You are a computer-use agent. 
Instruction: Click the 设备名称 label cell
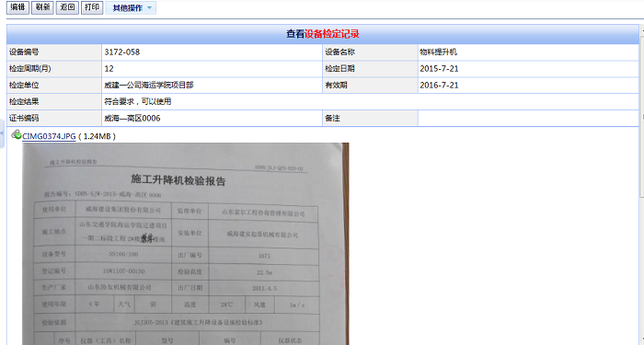click(370, 52)
